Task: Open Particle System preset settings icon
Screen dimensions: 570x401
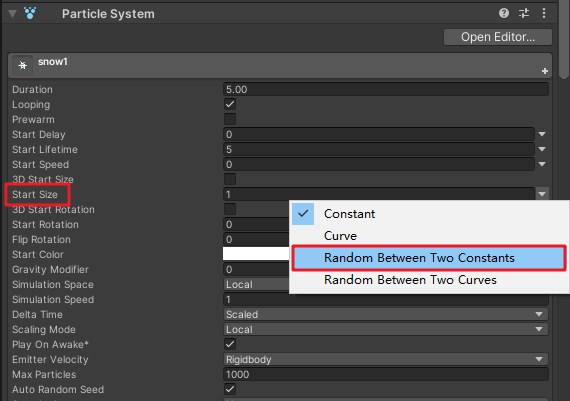Action: (x=524, y=13)
